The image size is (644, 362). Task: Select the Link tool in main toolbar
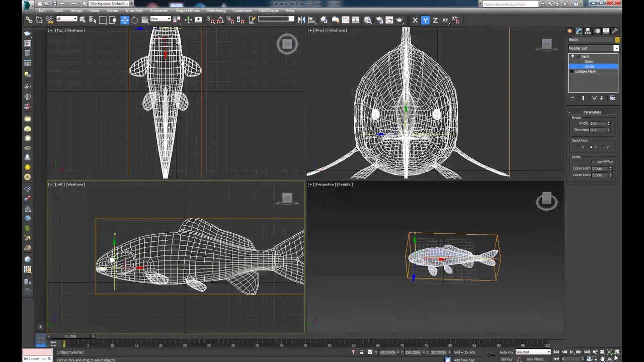click(x=29, y=20)
